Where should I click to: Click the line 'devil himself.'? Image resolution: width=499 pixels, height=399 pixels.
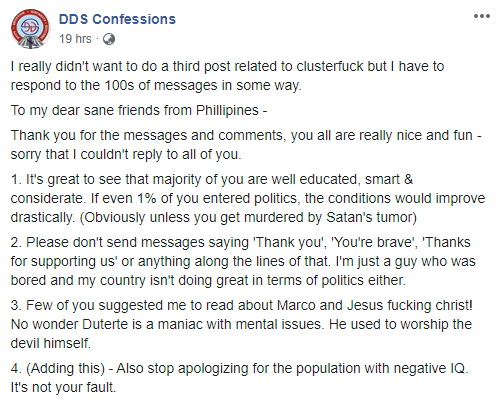tap(51, 343)
